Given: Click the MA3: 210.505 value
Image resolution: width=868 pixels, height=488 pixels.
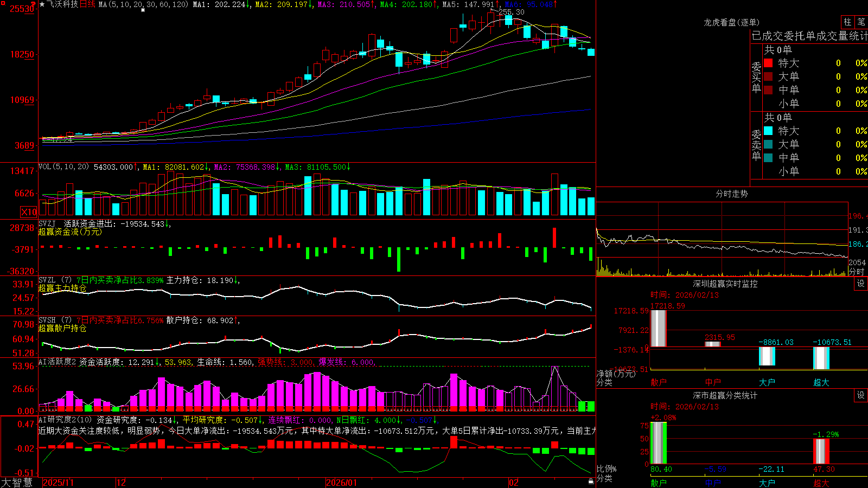Looking at the screenshot, I should (x=347, y=4).
